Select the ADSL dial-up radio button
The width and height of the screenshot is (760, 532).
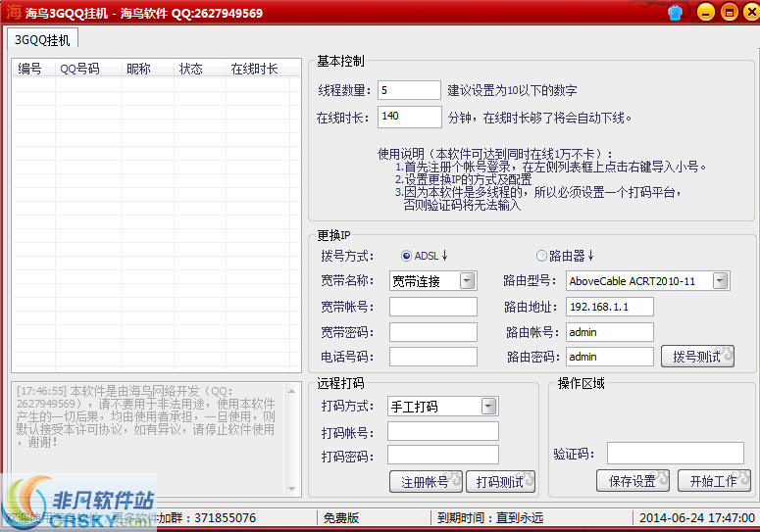pos(406,256)
